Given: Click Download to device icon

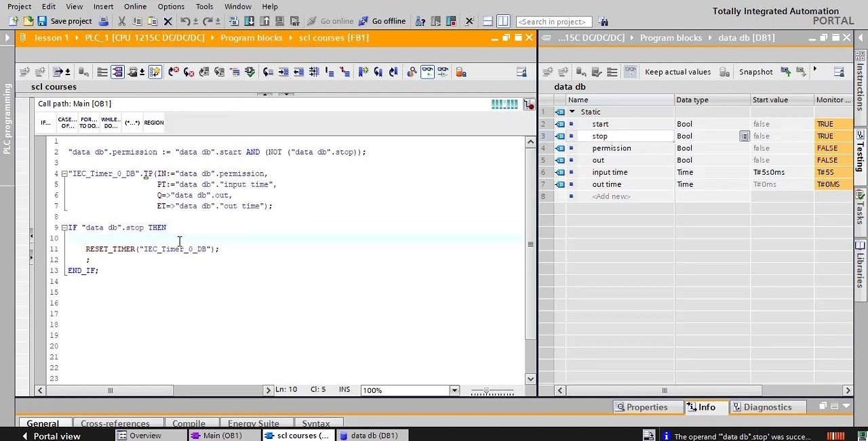Looking at the screenshot, I should [249, 21].
